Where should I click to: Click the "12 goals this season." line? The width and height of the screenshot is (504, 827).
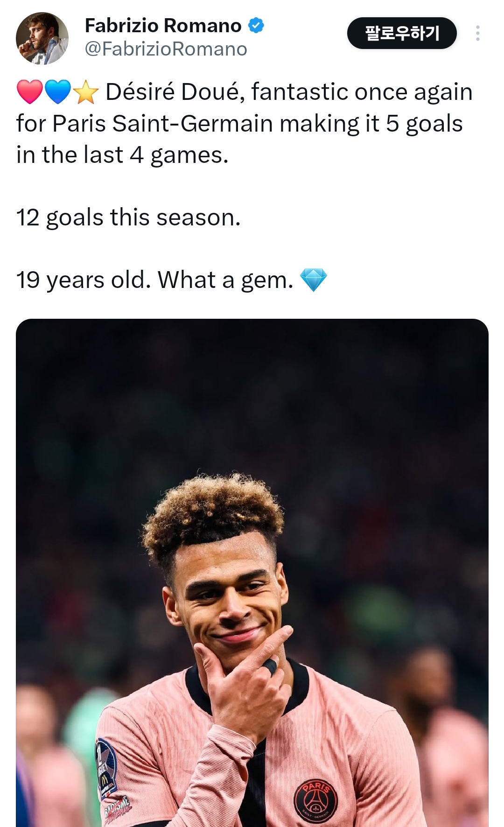[x=128, y=217]
